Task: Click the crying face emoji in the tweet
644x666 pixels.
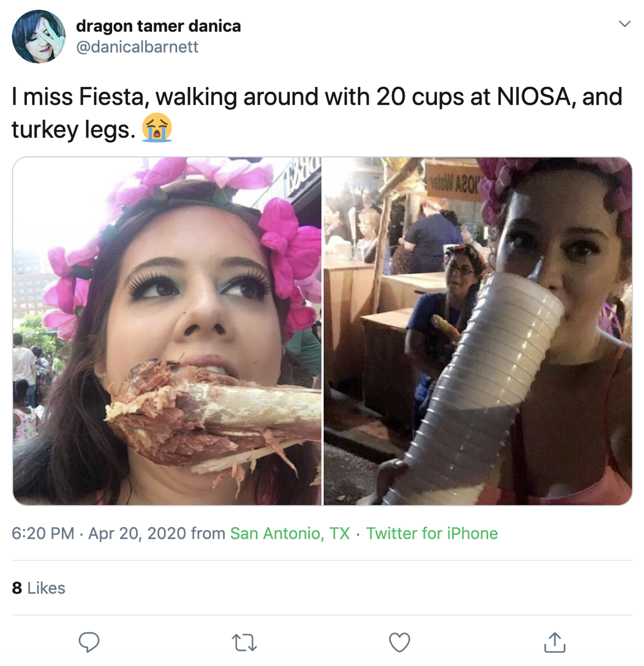Action: [x=157, y=128]
